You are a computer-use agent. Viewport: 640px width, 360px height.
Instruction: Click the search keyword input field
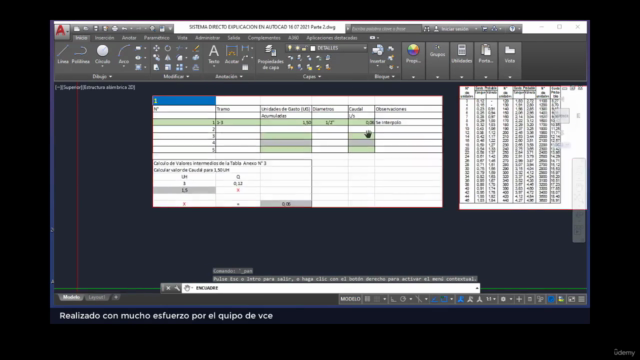[x=386, y=29]
